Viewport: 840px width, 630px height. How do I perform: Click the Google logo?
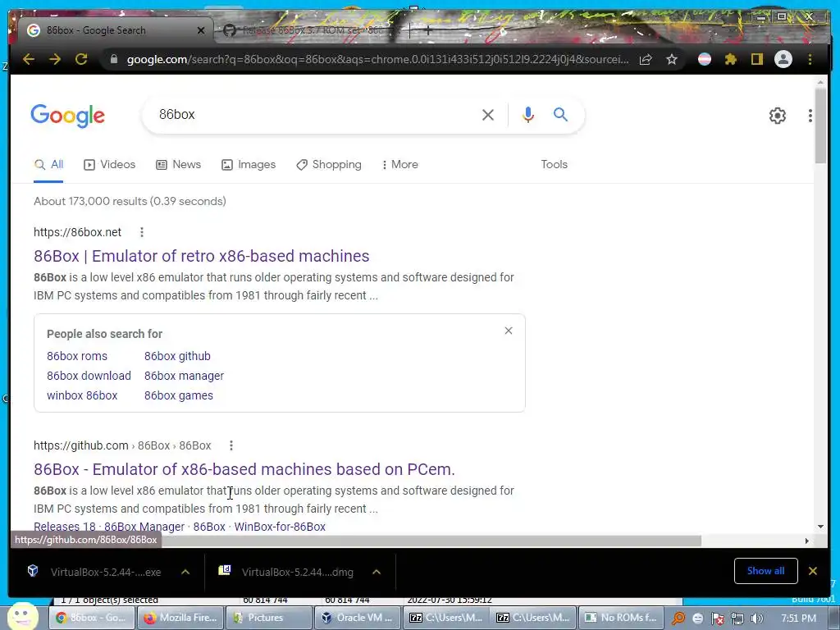tap(67, 116)
